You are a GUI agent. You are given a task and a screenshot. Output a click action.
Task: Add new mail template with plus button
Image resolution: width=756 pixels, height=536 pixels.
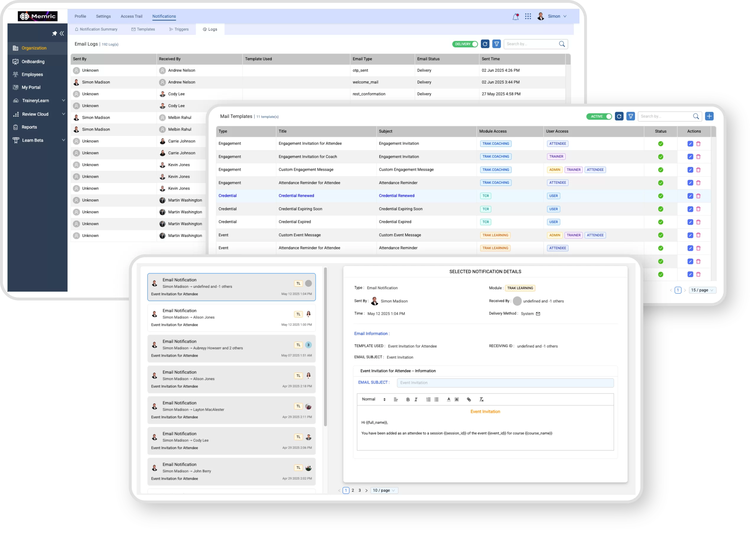[710, 116]
